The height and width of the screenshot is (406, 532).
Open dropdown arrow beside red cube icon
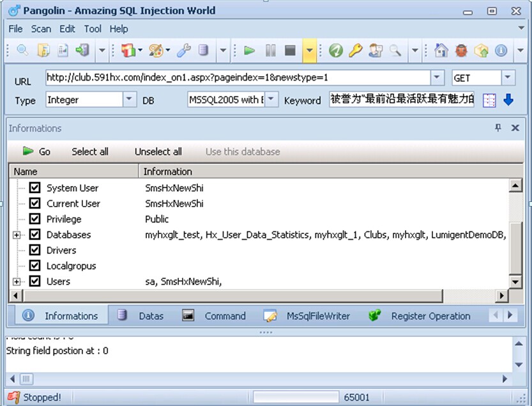[140, 51]
